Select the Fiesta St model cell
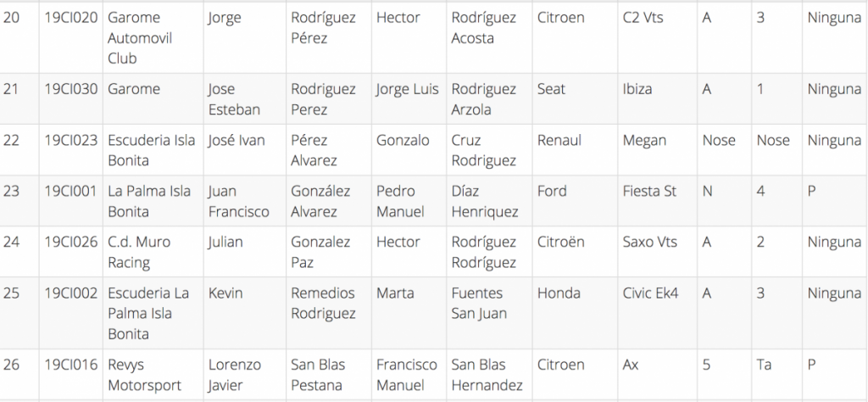The image size is (868, 402). click(x=649, y=191)
